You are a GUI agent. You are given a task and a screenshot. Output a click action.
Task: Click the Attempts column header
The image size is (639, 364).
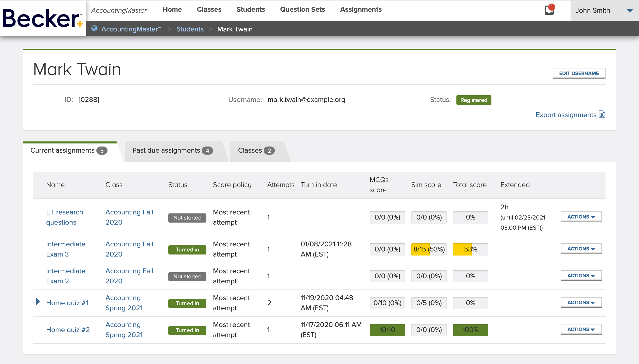(x=281, y=185)
